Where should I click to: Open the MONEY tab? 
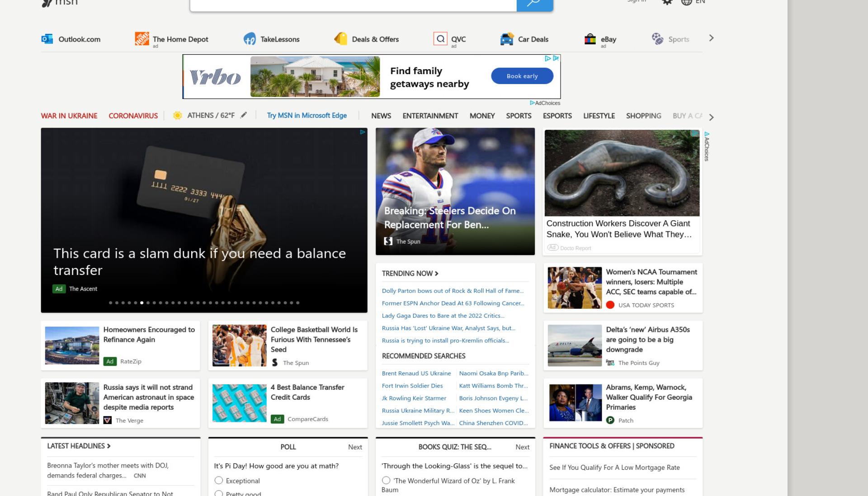click(482, 116)
